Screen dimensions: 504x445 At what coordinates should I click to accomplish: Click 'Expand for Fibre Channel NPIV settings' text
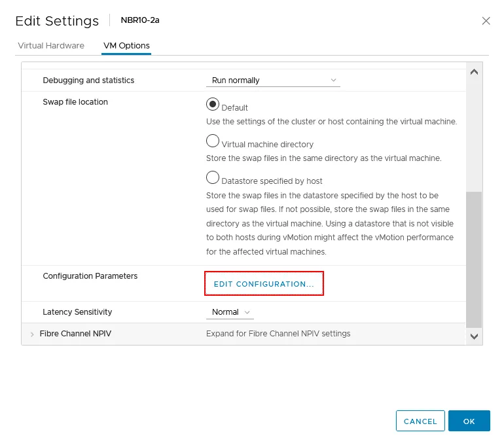(x=278, y=334)
